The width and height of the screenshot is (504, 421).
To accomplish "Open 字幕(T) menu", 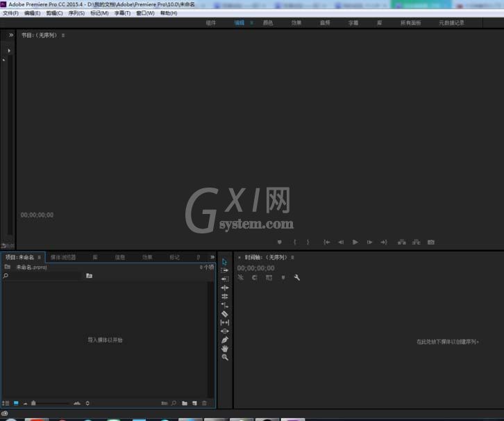I will [x=122, y=13].
